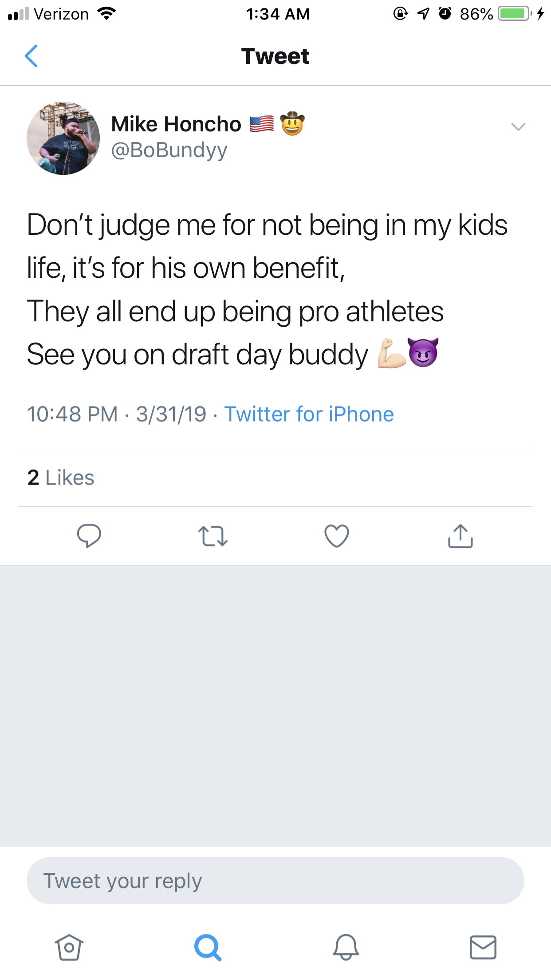Share the tweet via the share icon
This screenshot has height=980, width=551.
(x=460, y=536)
